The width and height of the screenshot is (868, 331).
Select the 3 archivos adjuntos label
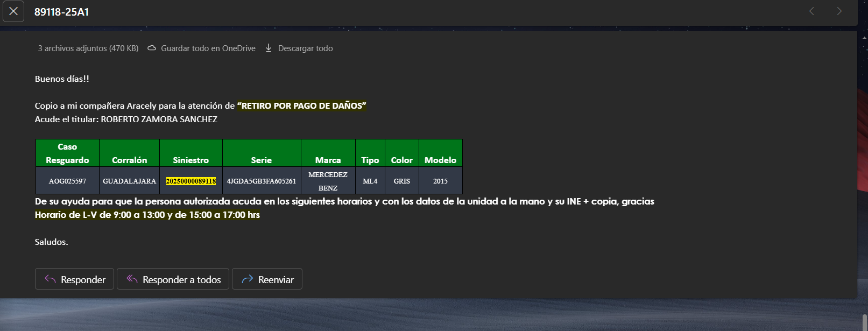coord(88,48)
